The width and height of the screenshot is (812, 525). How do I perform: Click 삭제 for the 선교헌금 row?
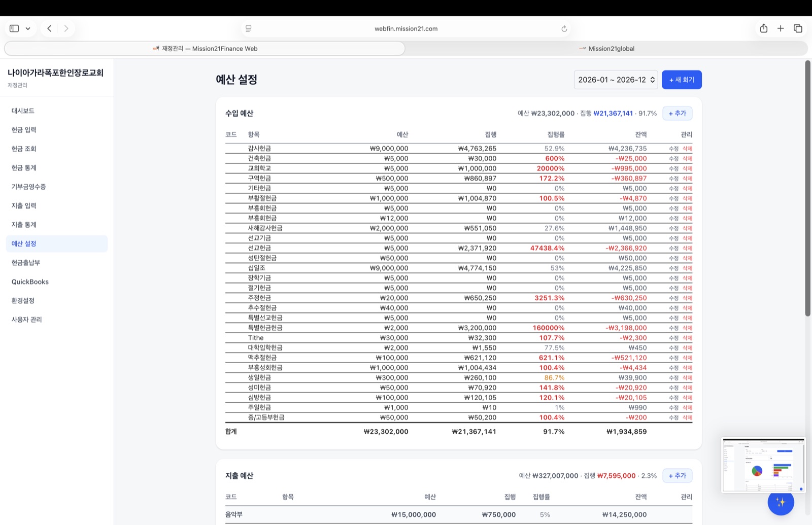(687, 248)
